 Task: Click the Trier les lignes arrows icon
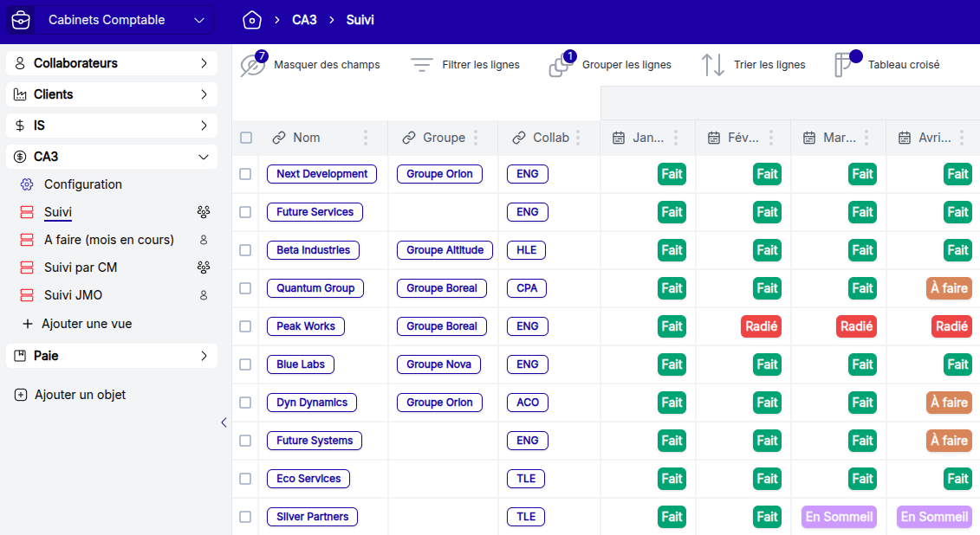(713, 65)
